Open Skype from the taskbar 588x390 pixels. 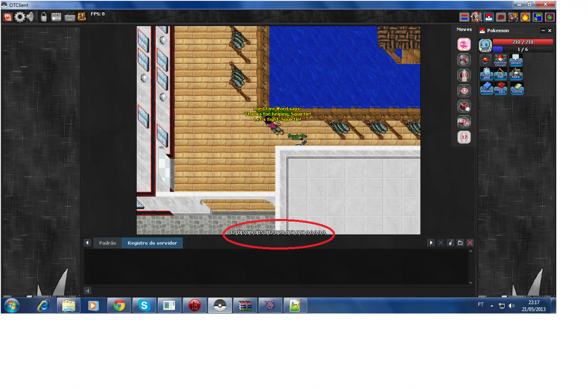tap(144, 305)
